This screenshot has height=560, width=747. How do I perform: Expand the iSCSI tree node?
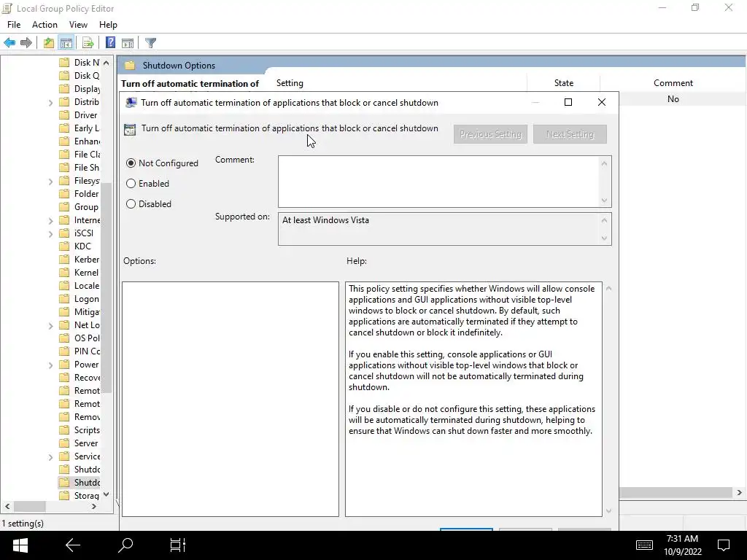click(x=50, y=233)
